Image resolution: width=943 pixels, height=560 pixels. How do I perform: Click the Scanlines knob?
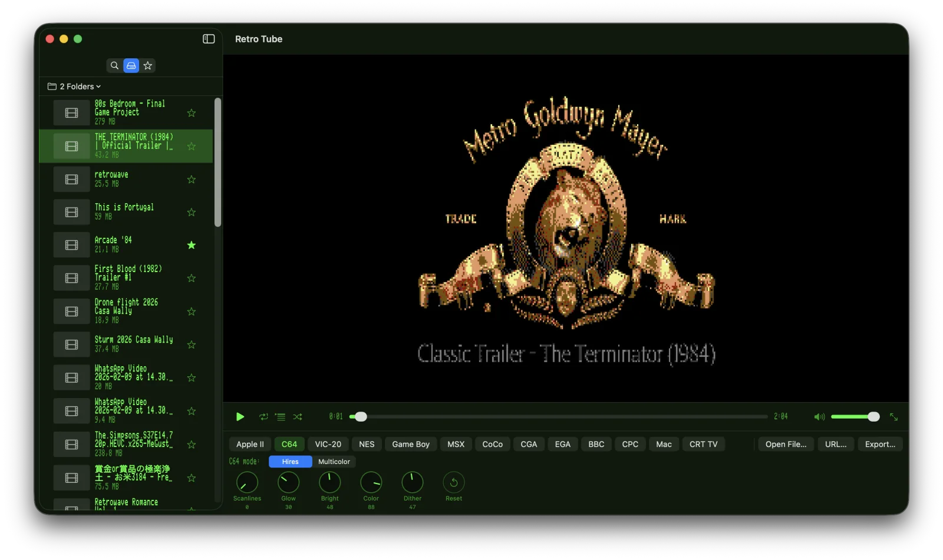click(247, 483)
